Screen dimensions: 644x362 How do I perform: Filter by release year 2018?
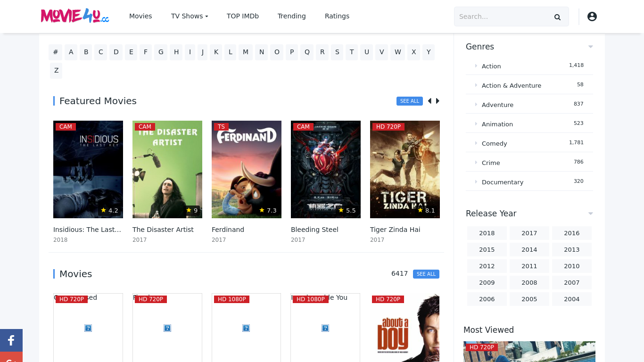(487, 233)
